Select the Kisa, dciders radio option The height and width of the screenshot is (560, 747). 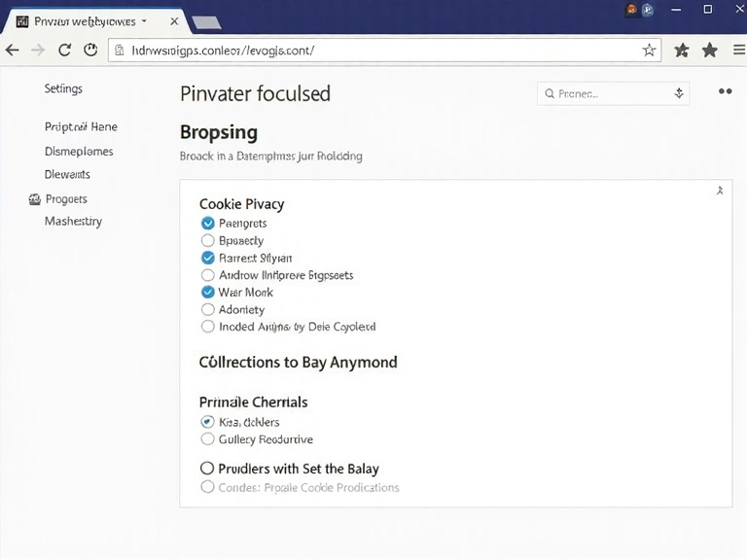(x=207, y=422)
